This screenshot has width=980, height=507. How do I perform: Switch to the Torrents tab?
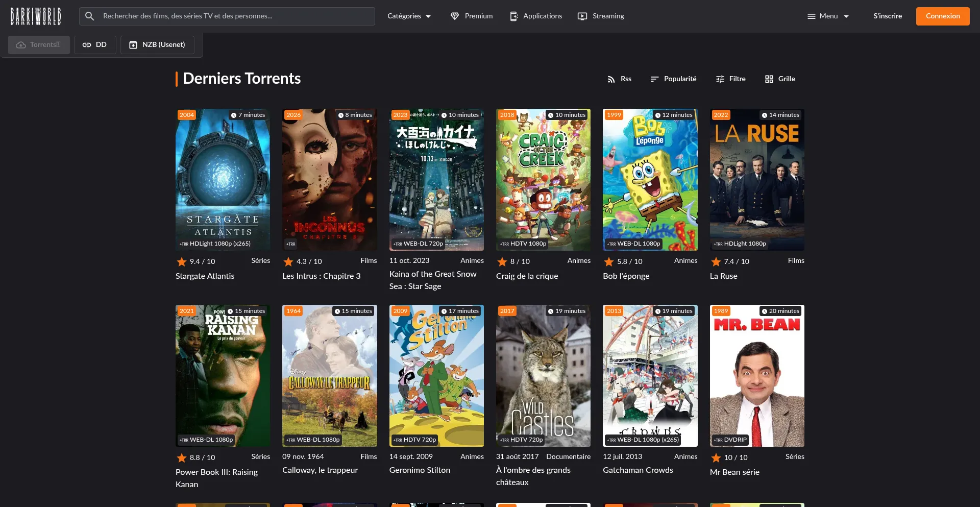coord(39,45)
